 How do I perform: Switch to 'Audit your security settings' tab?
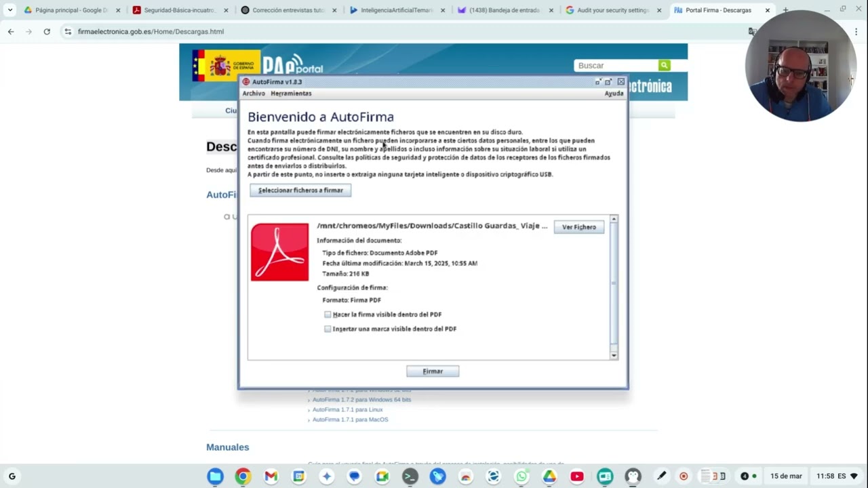coord(614,10)
